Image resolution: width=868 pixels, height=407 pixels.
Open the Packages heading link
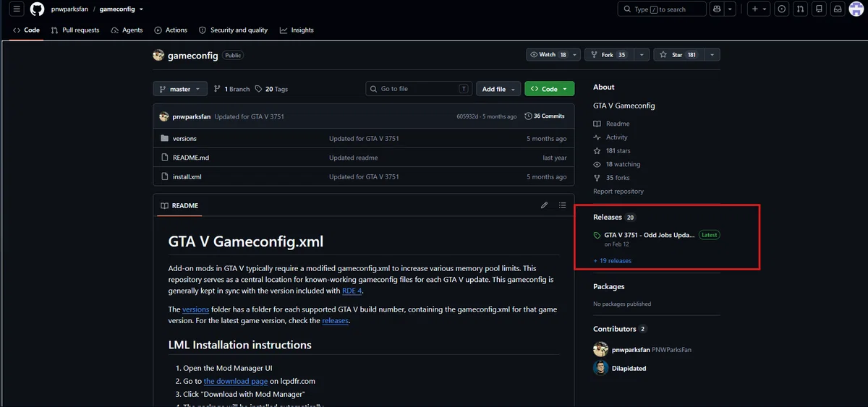pyautogui.click(x=609, y=286)
